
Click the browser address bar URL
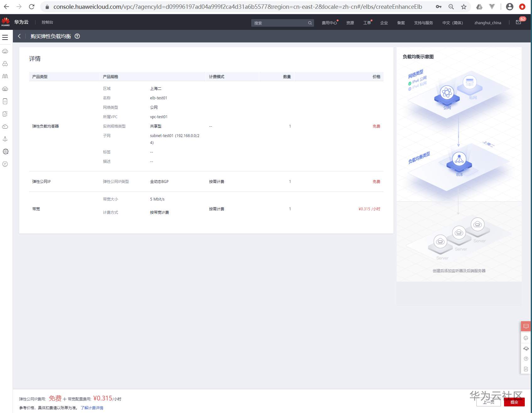point(238,7)
